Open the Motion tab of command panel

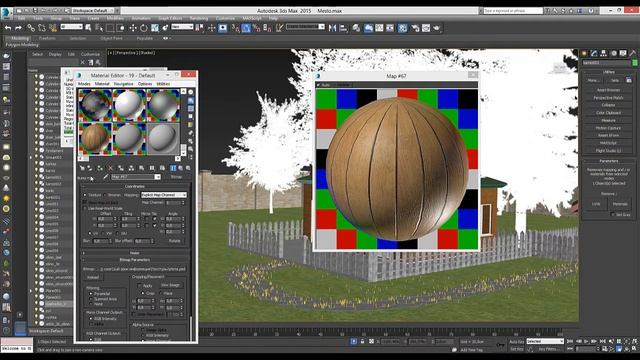click(613, 53)
